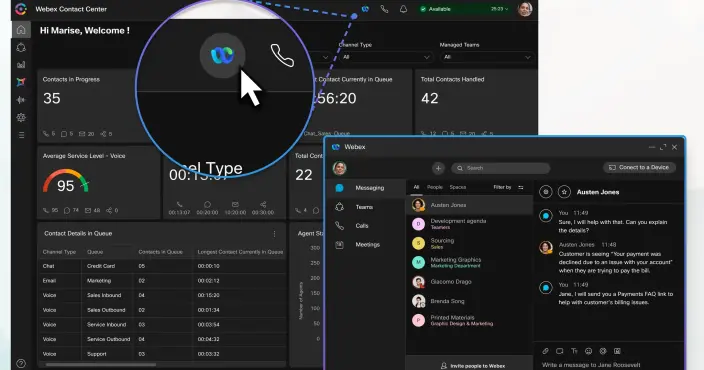This screenshot has width=704, height=370.
Task: Open Marise's profile avatar in header
Action: (x=524, y=9)
